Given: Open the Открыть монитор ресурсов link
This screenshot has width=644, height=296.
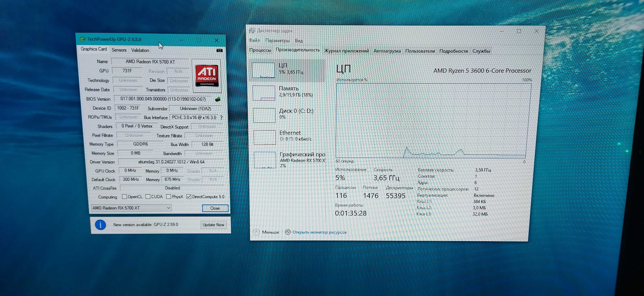Looking at the screenshot, I should click(319, 232).
